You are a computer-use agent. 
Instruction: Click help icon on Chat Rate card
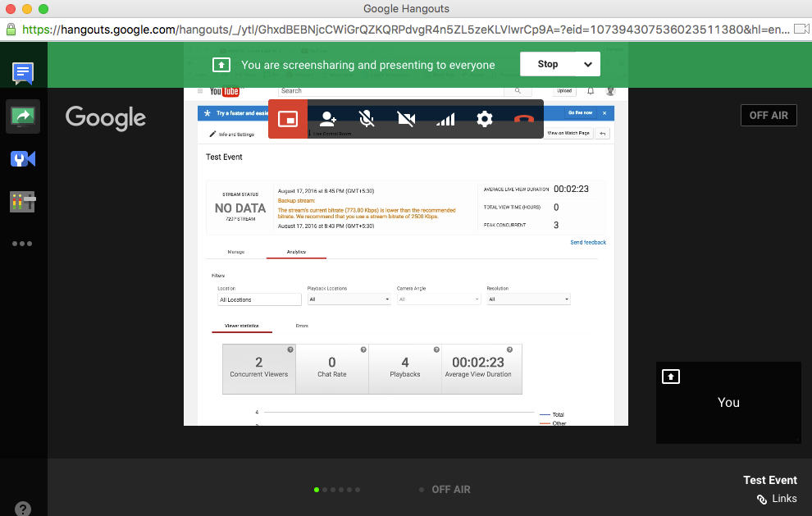[363, 349]
